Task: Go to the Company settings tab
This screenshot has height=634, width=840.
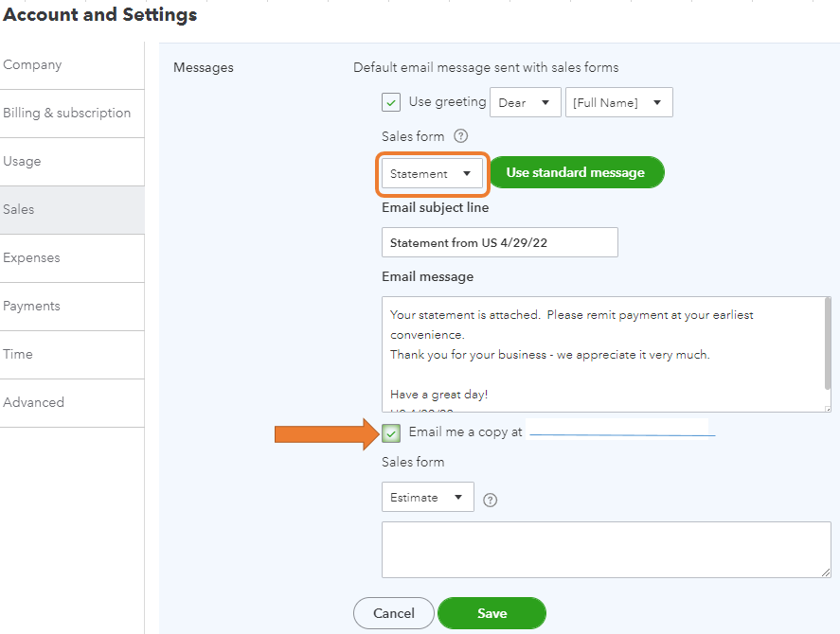Action: click(x=32, y=65)
